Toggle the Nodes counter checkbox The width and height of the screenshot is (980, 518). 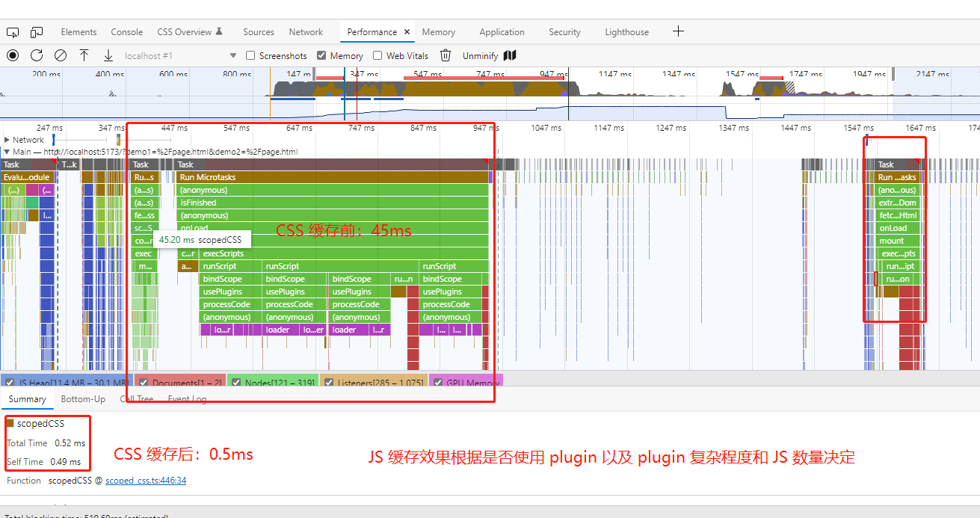(x=236, y=383)
